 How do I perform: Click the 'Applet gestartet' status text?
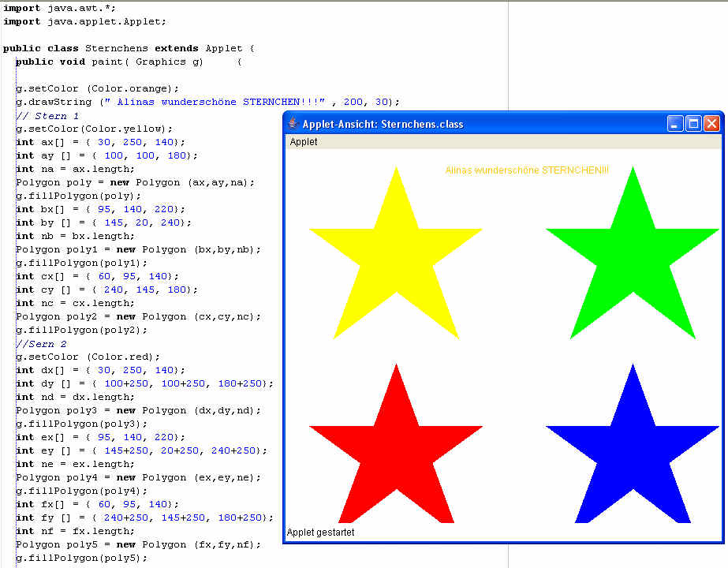(x=320, y=532)
